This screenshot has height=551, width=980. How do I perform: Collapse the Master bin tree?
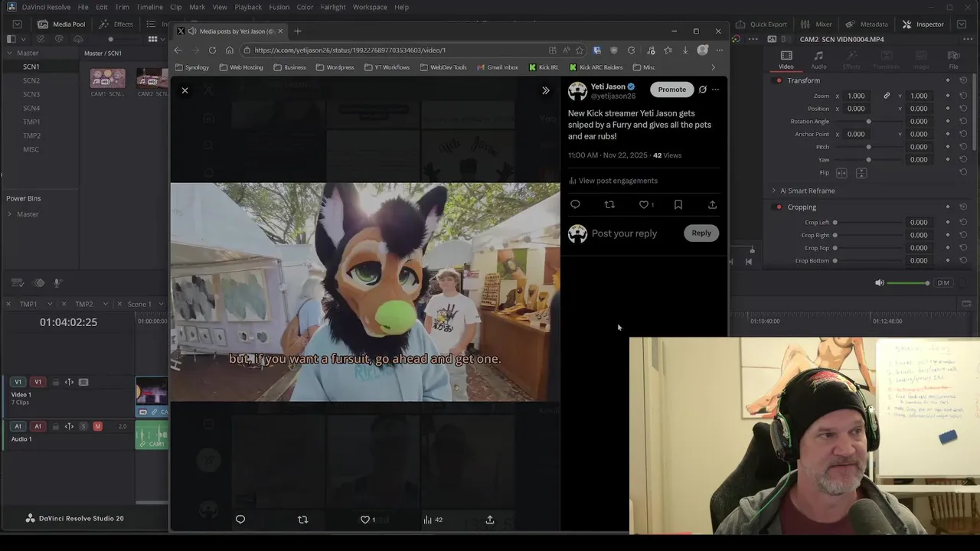tap(10, 53)
